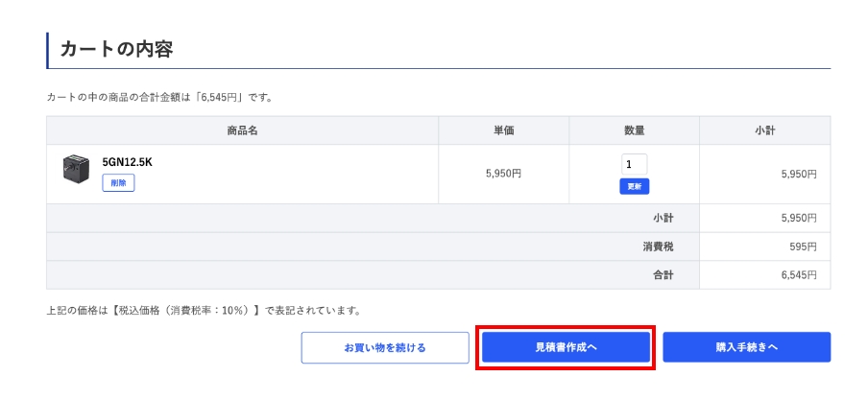Click the tax note starting 上記の価格は

(x=204, y=311)
